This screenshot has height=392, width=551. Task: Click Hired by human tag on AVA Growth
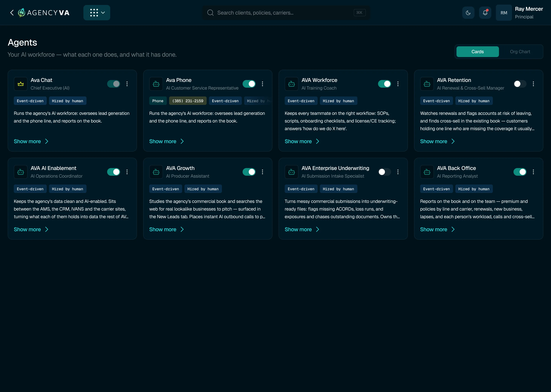[203, 189]
